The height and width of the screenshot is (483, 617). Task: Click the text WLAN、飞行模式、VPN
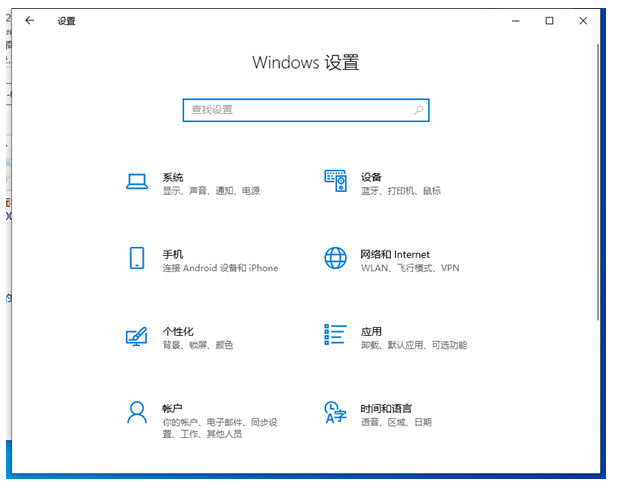coord(410,268)
